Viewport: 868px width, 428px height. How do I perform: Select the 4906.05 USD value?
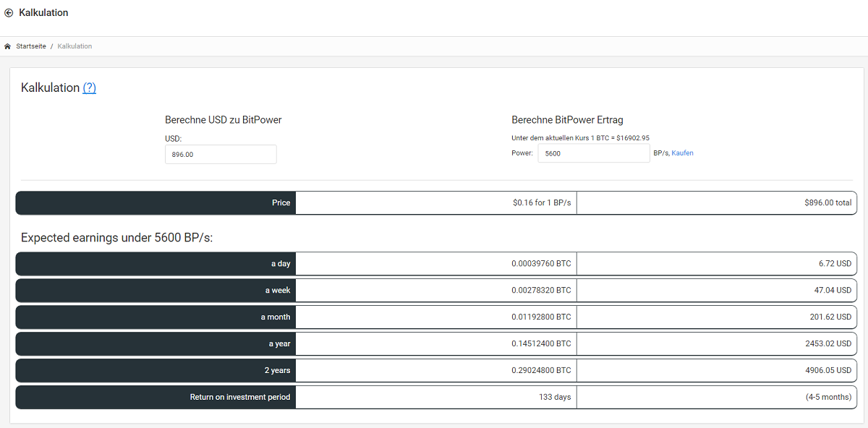point(828,370)
